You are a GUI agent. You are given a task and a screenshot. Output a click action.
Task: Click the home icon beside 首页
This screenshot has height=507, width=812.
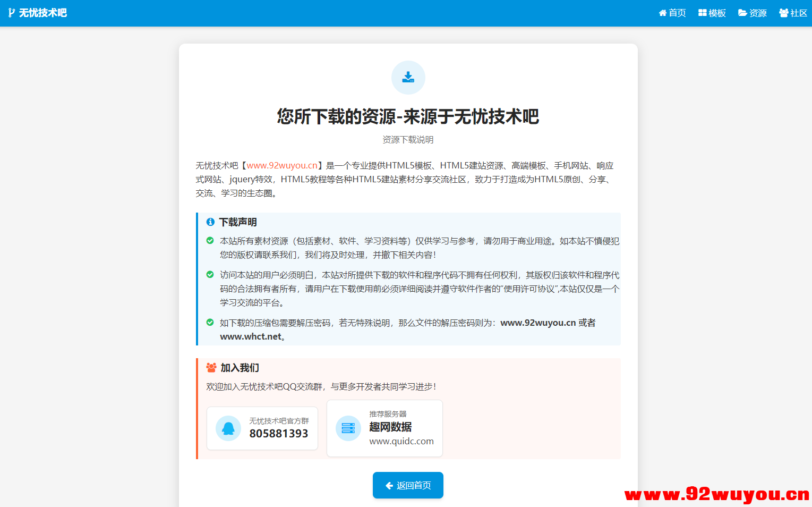tap(662, 13)
